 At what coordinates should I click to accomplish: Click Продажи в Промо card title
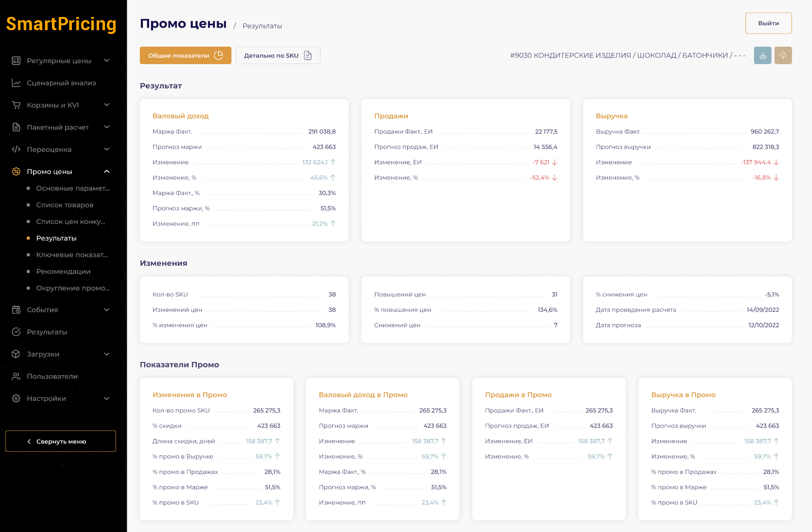pyautogui.click(x=518, y=395)
